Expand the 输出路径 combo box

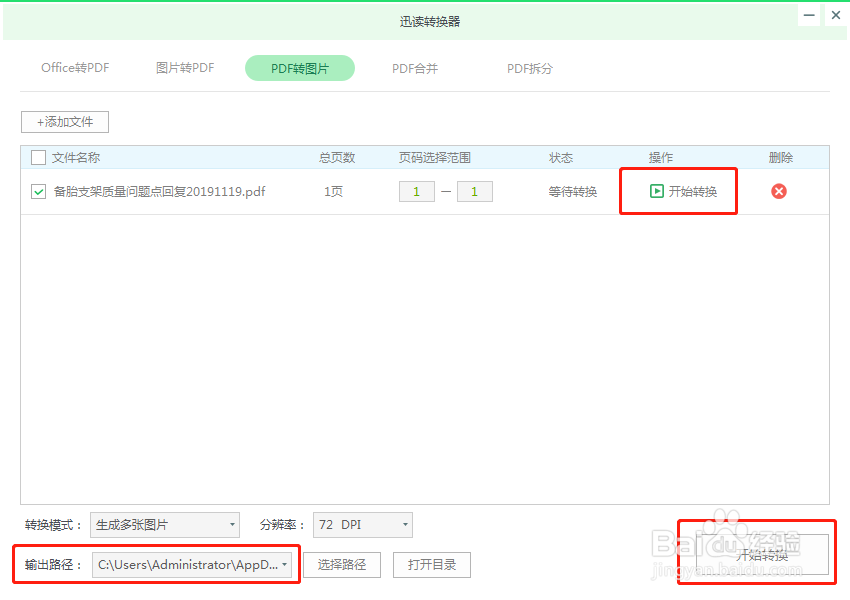[x=192, y=565]
